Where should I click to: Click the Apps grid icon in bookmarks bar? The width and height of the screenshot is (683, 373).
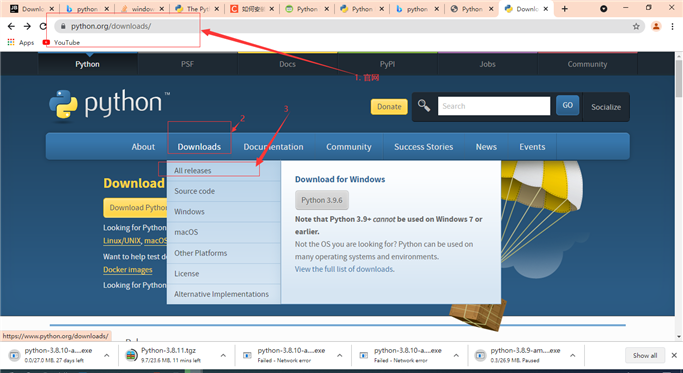11,42
